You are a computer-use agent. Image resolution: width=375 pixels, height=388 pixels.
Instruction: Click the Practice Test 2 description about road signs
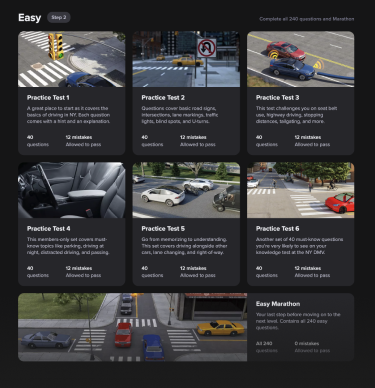180,115
